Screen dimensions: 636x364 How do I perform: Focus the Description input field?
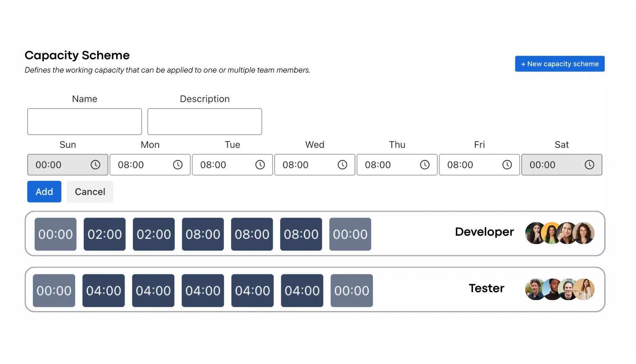(x=205, y=122)
